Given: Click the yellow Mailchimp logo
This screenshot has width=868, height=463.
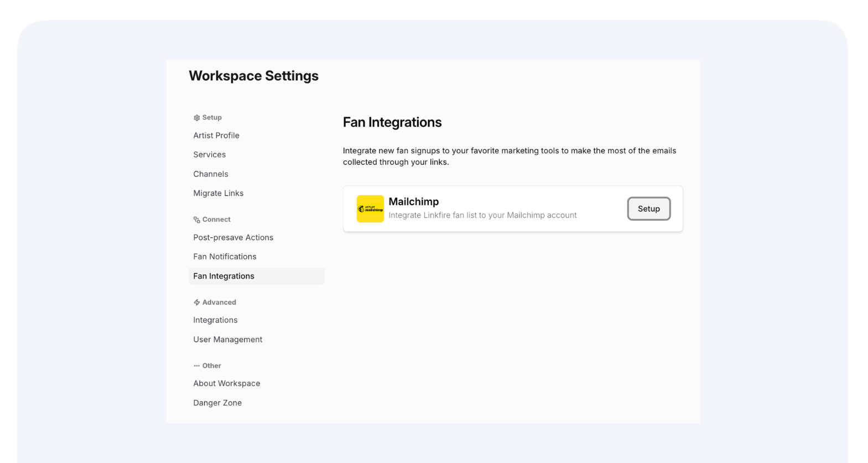Looking at the screenshot, I should point(370,209).
